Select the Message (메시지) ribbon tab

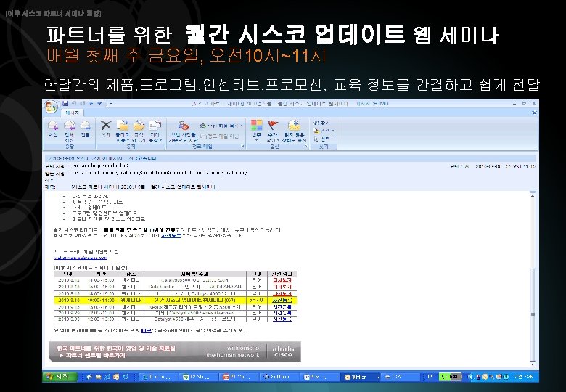tap(72, 113)
